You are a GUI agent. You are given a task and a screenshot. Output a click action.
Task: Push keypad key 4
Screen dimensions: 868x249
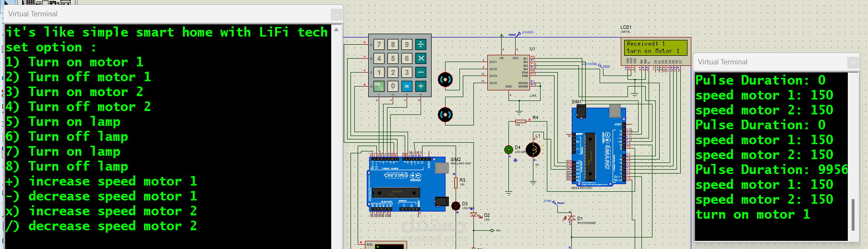click(379, 59)
